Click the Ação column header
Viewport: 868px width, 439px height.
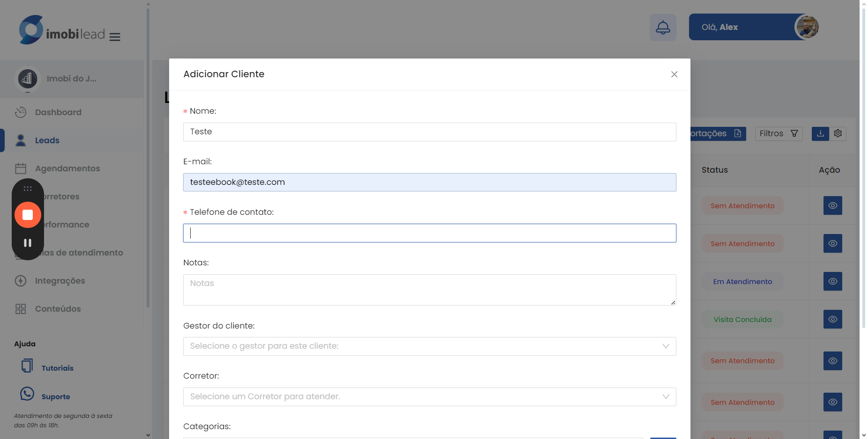coord(829,170)
